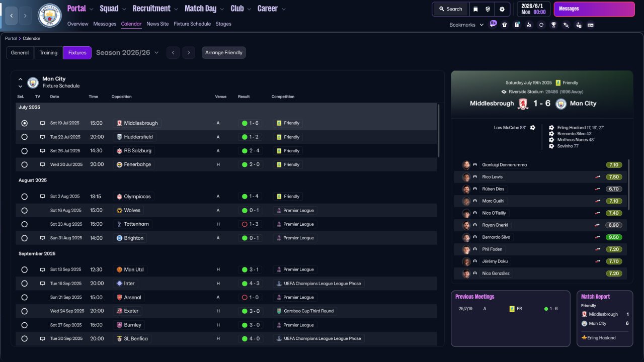644x362 pixels.
Task: Click the fixture list vertical scrollbar
Action: coord(438,131)
